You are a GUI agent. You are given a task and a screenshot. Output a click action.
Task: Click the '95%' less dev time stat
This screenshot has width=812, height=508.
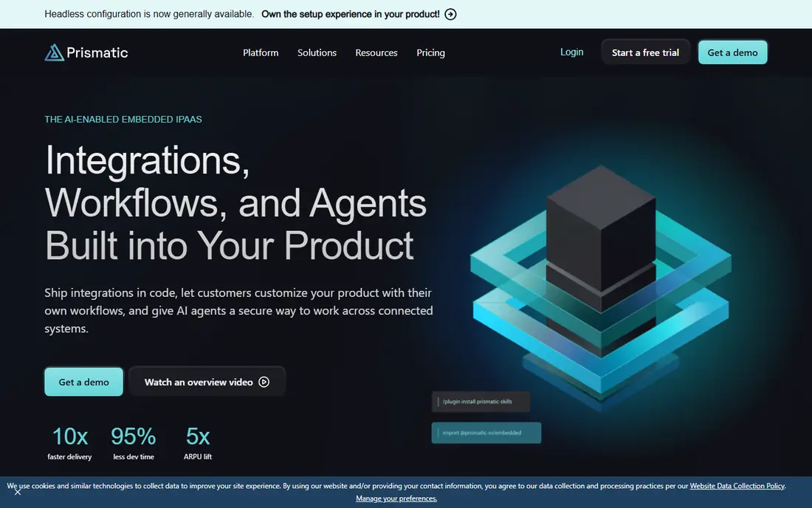133,436
